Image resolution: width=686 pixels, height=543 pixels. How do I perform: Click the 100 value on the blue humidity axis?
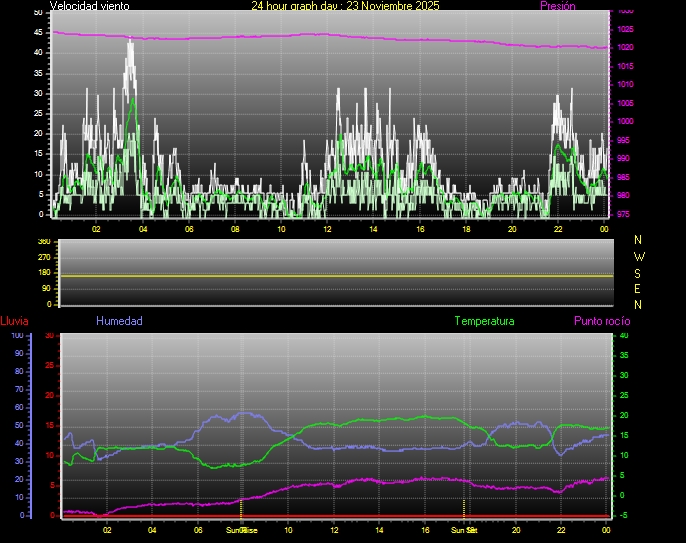(x=17, y=335)
